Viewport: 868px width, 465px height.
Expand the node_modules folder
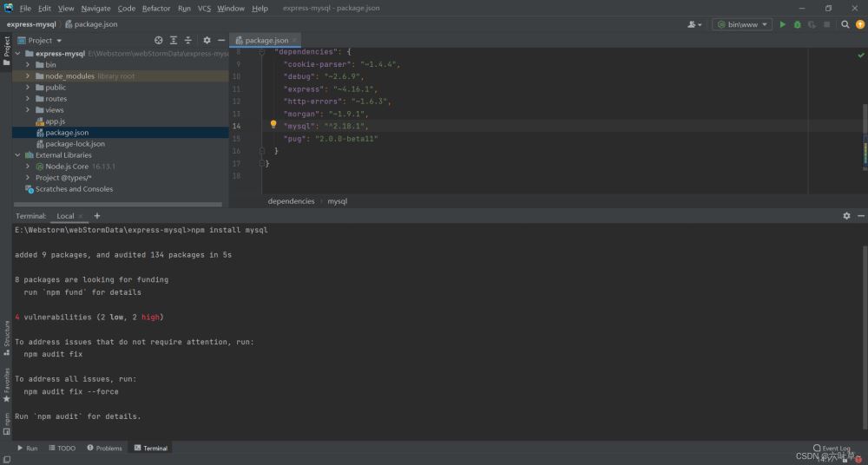[28, 76]
